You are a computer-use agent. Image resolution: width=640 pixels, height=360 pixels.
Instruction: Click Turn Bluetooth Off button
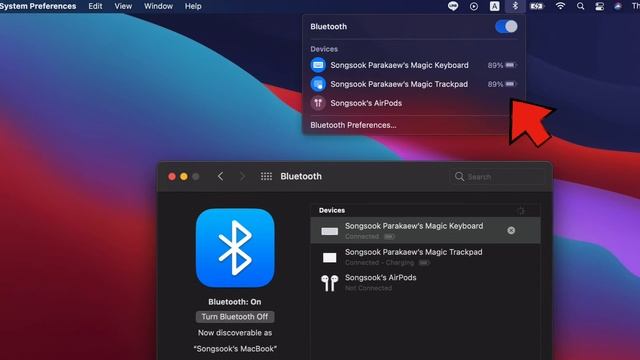tap(235, 317)
